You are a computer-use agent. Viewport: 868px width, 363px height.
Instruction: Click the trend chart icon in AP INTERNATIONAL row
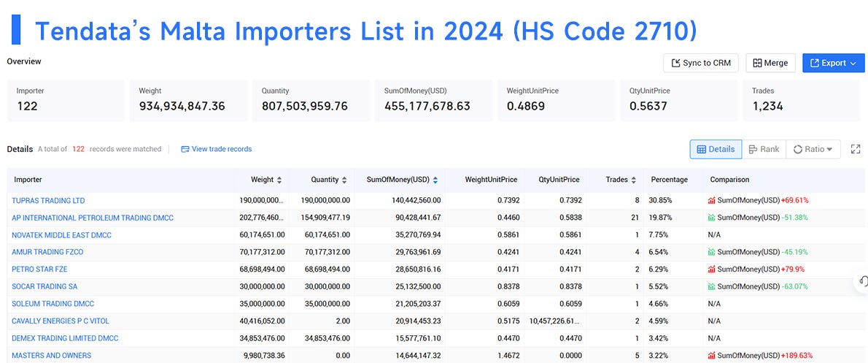pyautogui.click(x=711, y=218)
